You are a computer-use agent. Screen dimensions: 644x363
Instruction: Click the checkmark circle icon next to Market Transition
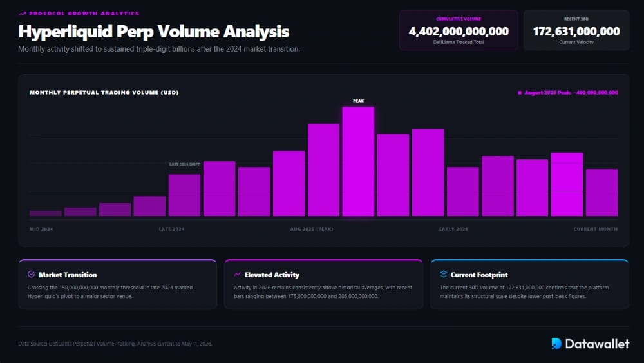click(x=31, y=274)
